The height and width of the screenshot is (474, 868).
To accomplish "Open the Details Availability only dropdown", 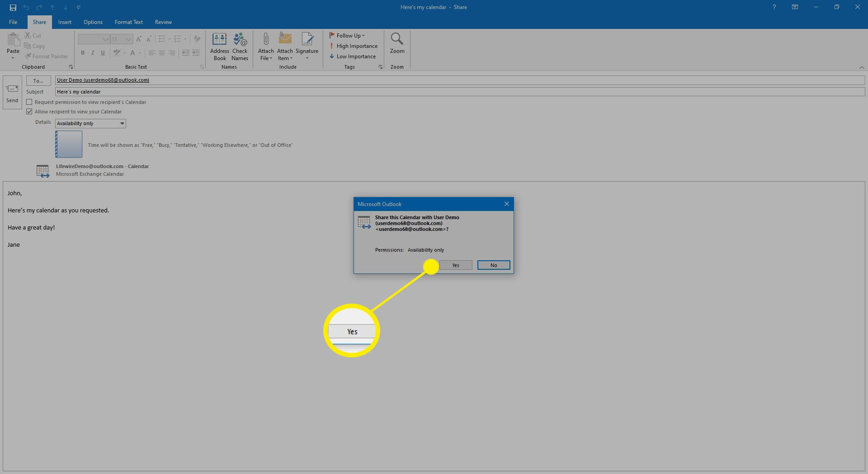I will [x=90, y=123].
